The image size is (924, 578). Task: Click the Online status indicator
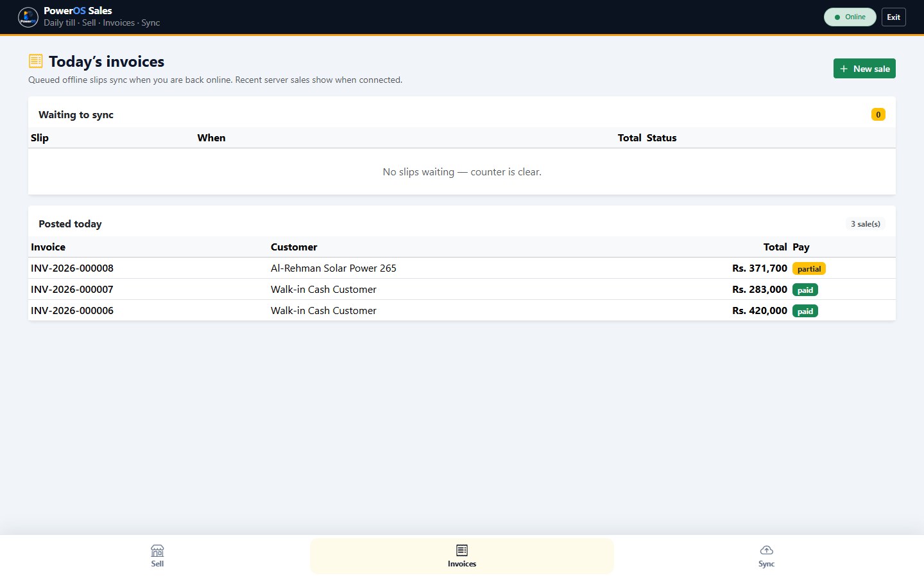click(x=850, y=17)
